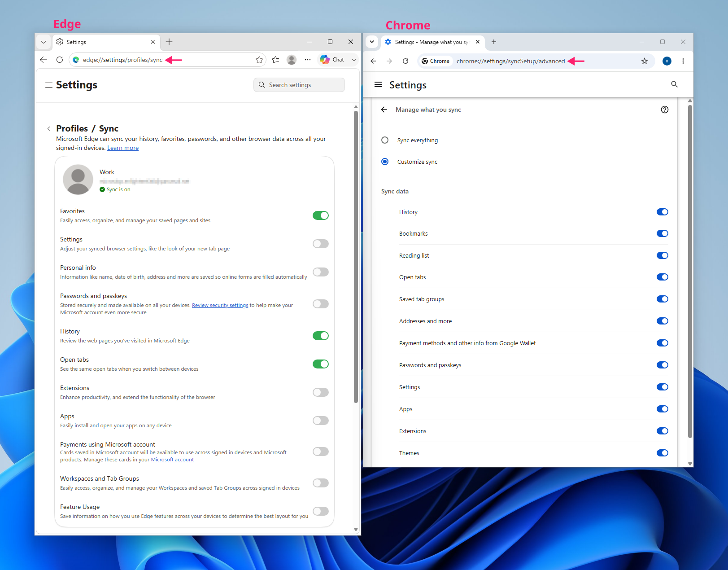Click Edge scrollbar down arrow
728x570 pixels.
tap(356, 530)
